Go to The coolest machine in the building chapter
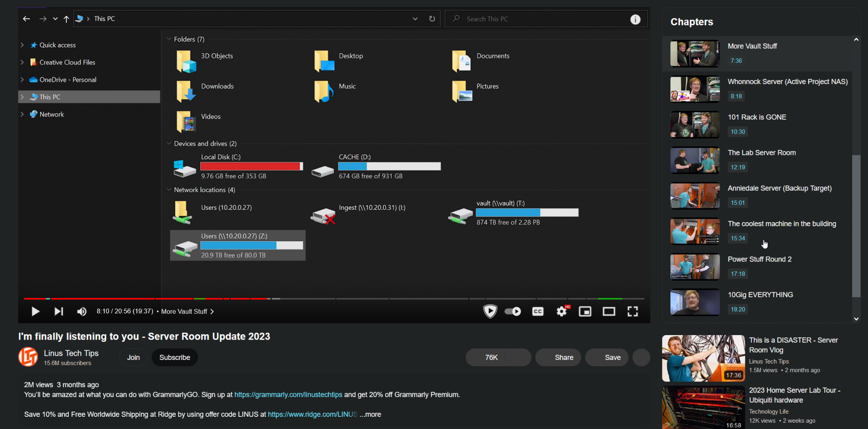 point(758,231)
